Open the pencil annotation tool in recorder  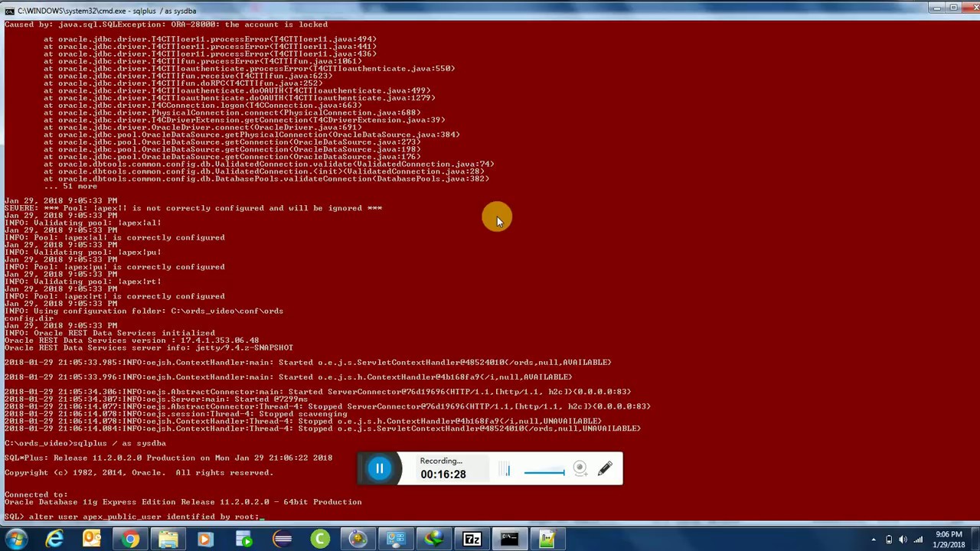coord(605,468)
